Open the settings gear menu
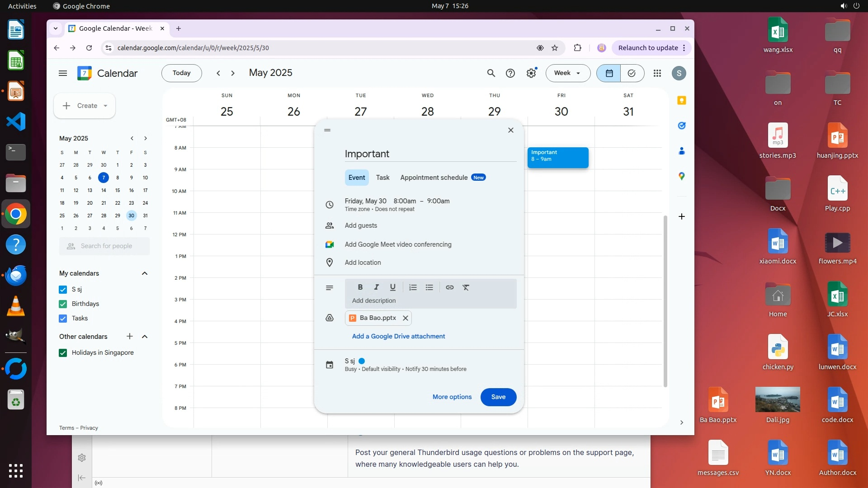The height and width of the screenshot is (488, 868). tap(531, 73)
